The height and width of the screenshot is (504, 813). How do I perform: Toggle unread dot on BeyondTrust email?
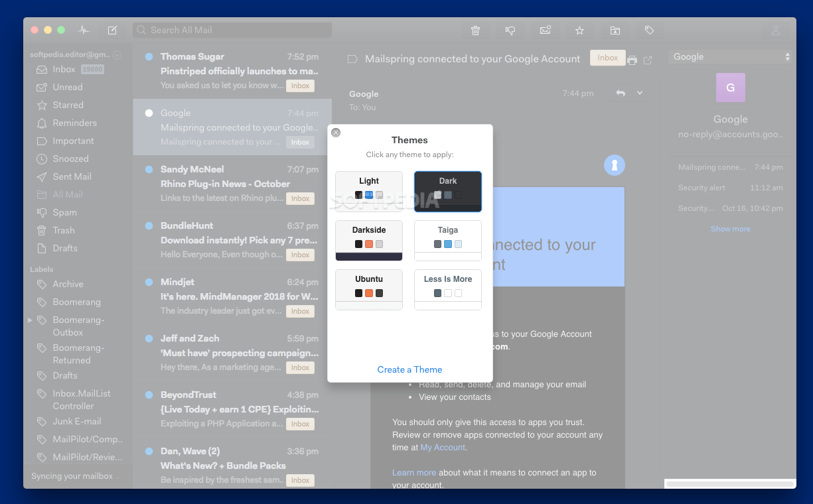pos(149,395)
